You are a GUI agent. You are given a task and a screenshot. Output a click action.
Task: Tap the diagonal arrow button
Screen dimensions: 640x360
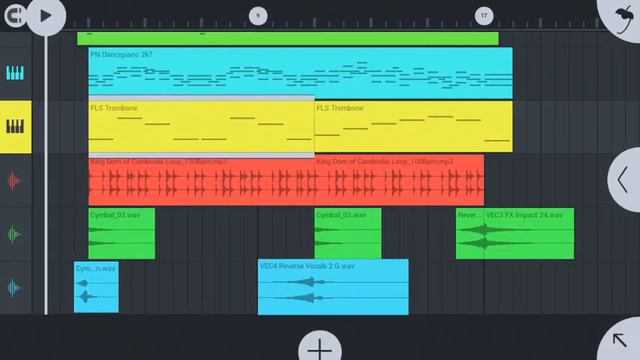pos(620,340)
